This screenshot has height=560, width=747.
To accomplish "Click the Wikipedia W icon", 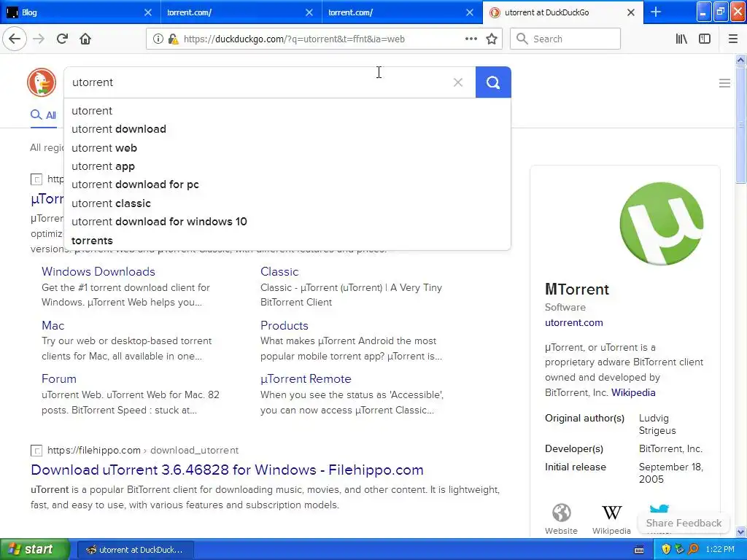I will coord(612,513).
